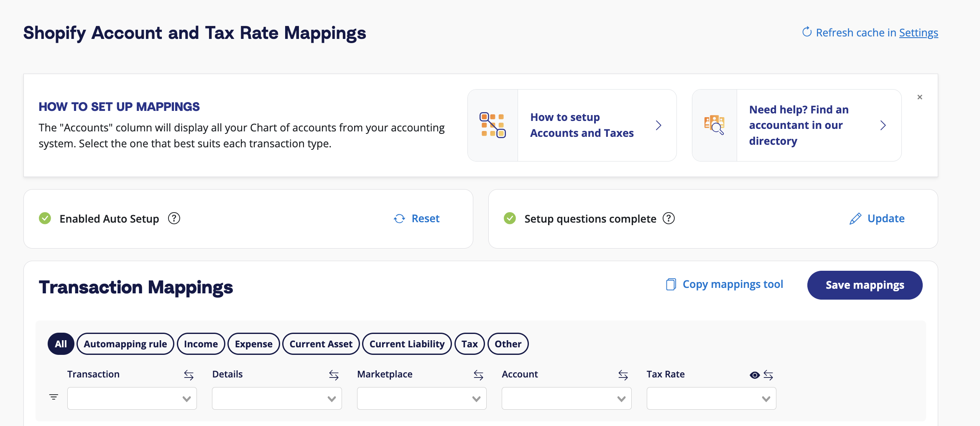Click green check beside Setup questions complete
This screenshot has width=980, height=426.
[x=510, y=218]
